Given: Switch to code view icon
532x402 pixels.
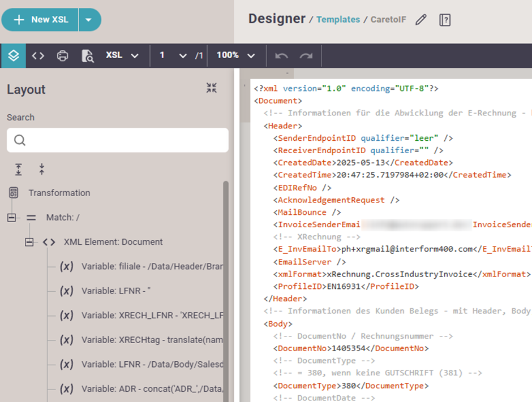Looking at the screenshot, I should (38, 56).
